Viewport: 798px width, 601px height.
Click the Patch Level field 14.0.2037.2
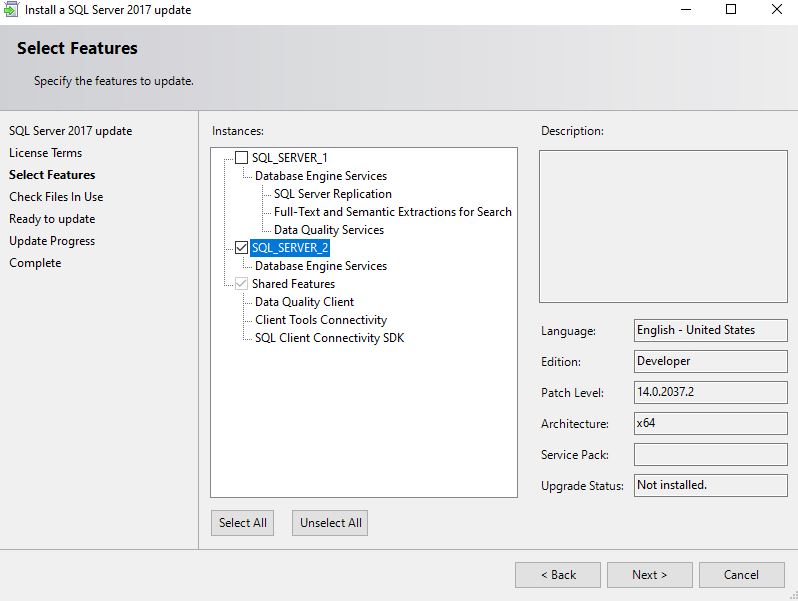tap(710, 392)
